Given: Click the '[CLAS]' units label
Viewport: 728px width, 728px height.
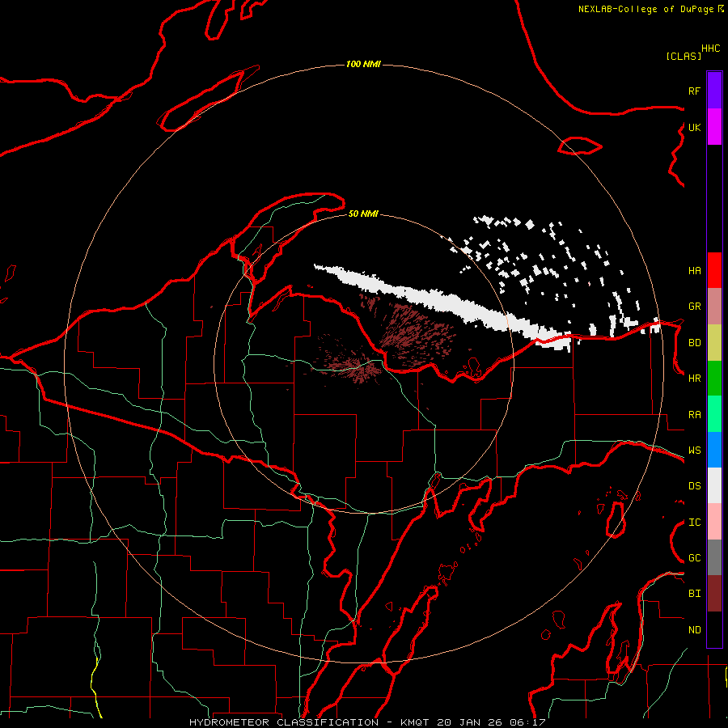Looking at the screenshot, I should click(684, 56).
